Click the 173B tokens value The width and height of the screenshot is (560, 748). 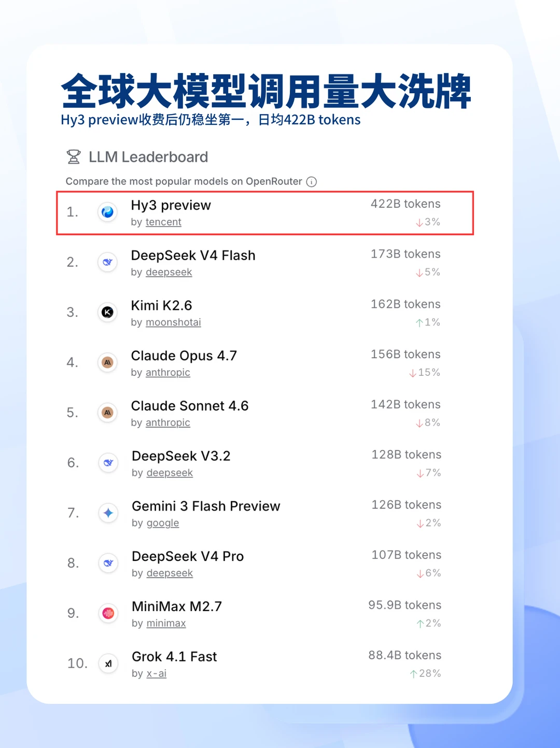pyautogui.click(x=405, y=254)
